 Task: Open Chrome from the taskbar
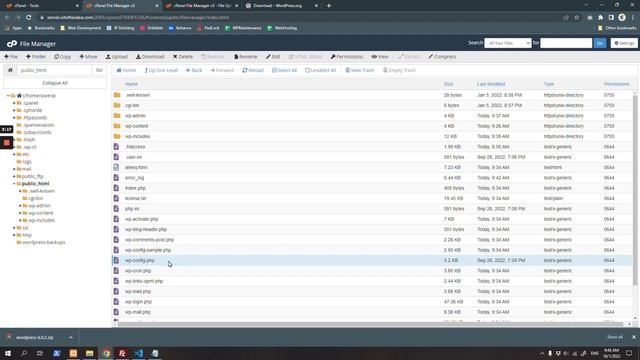click(106, 353)
